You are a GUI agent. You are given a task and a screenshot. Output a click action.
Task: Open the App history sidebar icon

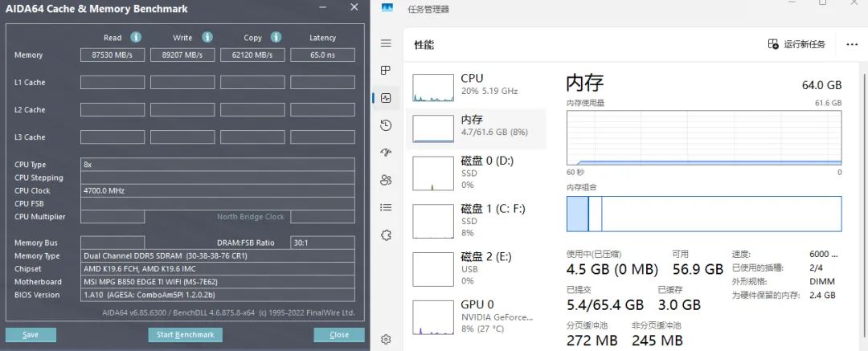386,125
